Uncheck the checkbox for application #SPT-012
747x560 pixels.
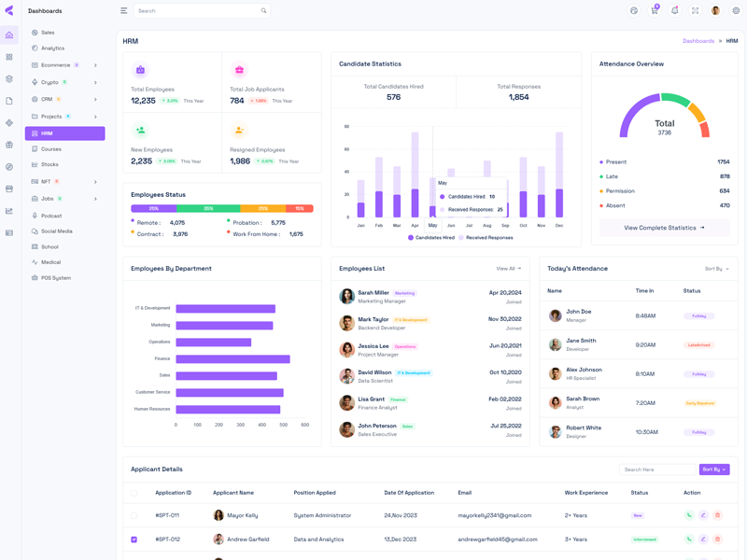[134, 539]
